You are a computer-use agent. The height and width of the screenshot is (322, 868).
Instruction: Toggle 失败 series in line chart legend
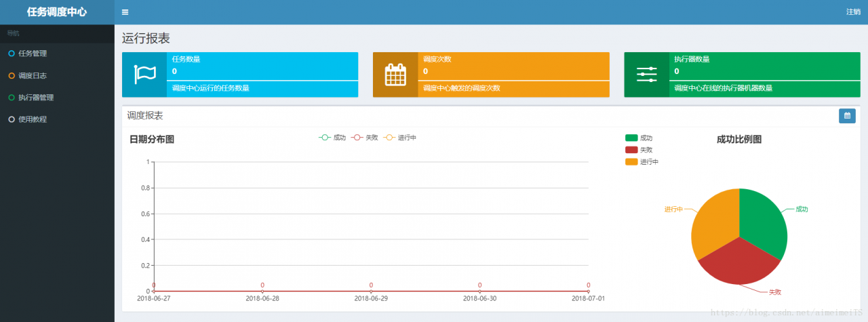365,138
